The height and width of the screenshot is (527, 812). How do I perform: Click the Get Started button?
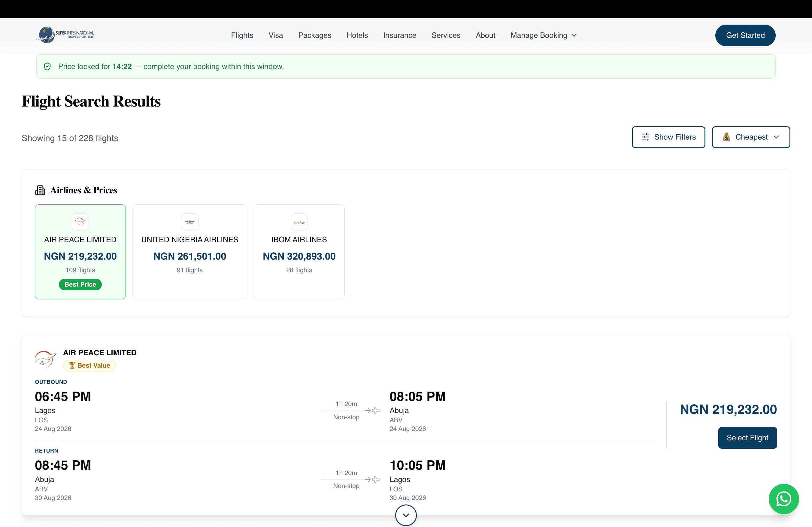745,35
